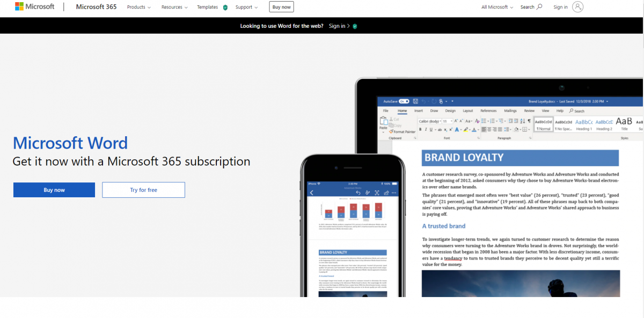Toggle the AutoSave switch in Word
This screenshot has width=644, height=318.
[404, 101]
